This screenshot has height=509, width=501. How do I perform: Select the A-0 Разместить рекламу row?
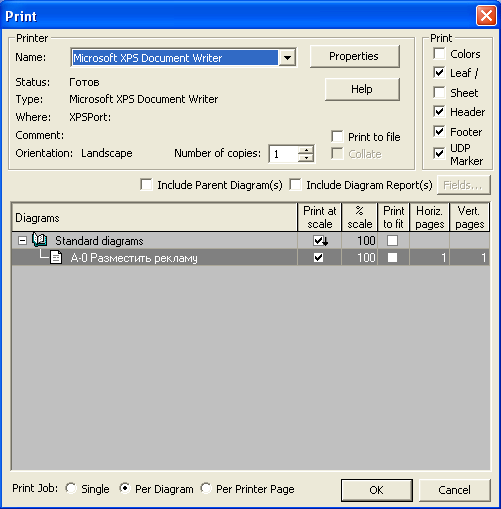tap(251, 257)
